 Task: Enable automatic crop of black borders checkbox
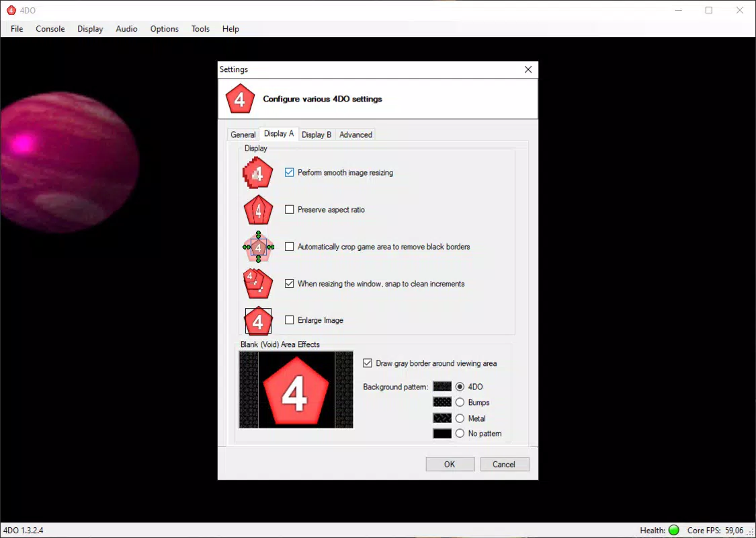click(289, 247)
